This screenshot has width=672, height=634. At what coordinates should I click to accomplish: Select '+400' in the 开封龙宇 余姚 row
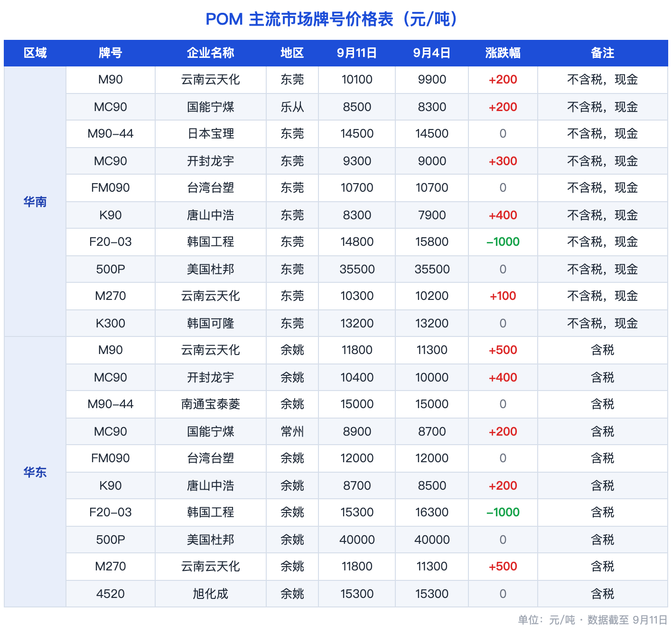503,377
